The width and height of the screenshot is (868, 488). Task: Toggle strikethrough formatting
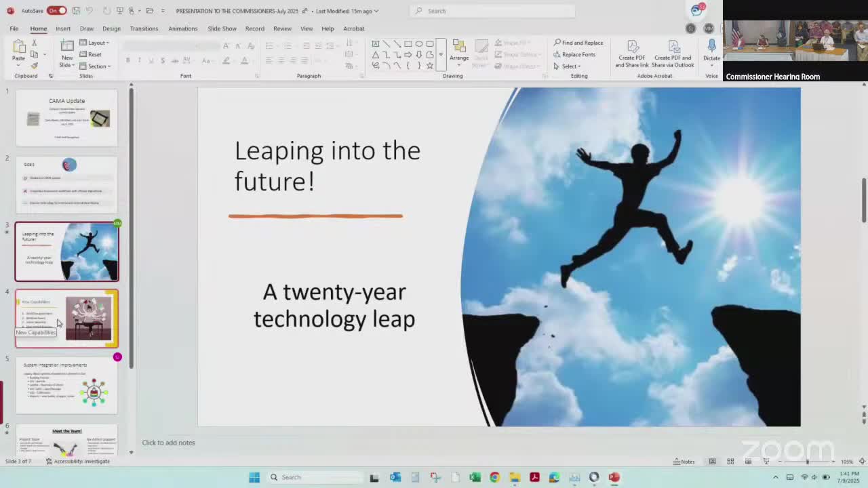174,60
